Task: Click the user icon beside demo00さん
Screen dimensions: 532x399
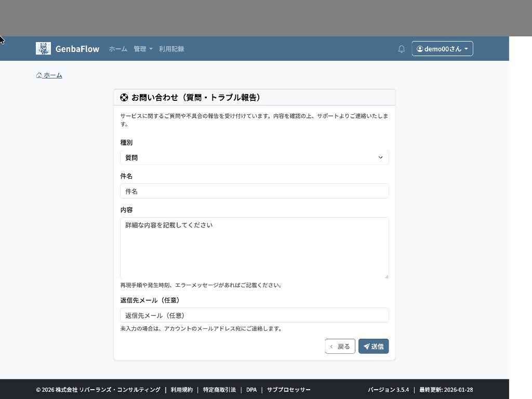Action: click(x=420, y=48)
